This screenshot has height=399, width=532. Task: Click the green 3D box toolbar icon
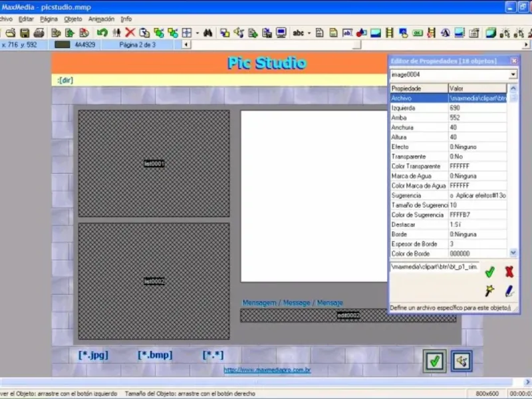(x=491, y=33)
